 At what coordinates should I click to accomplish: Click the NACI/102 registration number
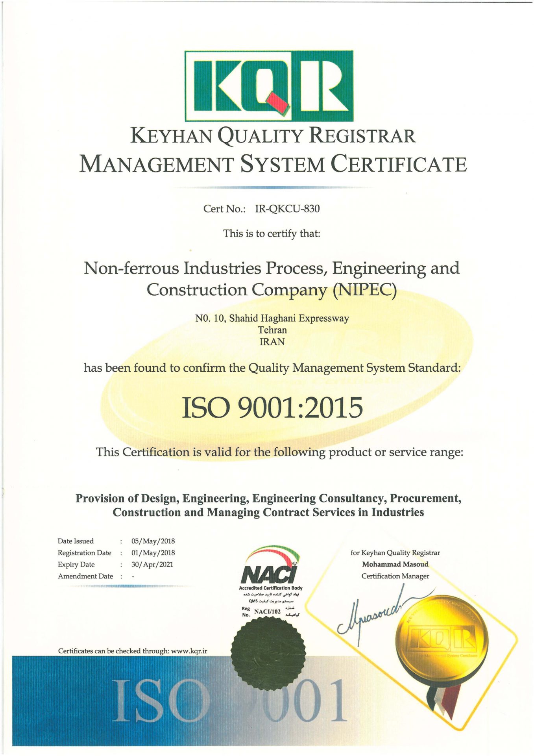pos(268,611)
